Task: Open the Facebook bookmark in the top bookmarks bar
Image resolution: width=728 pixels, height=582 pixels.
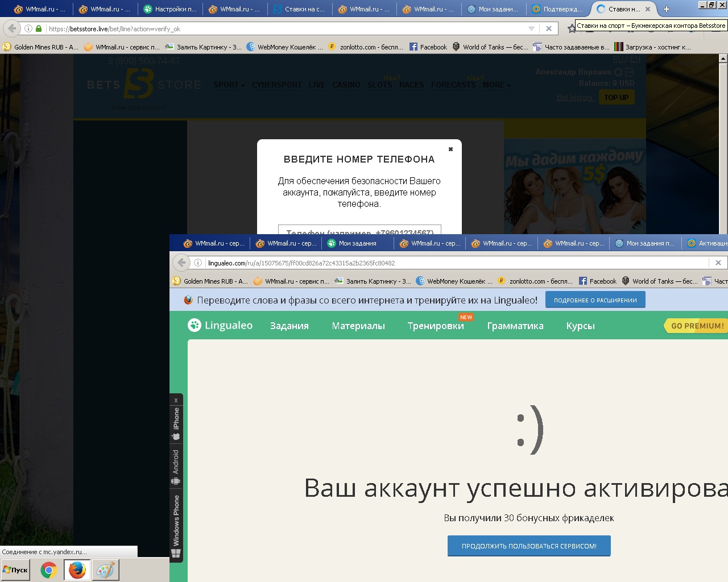Action: (428, 47)
